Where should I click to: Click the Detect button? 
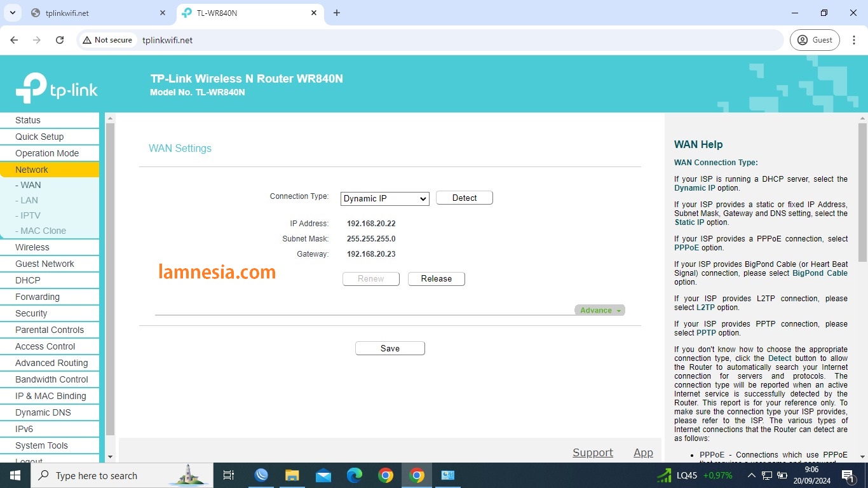[x=464, y=198]
